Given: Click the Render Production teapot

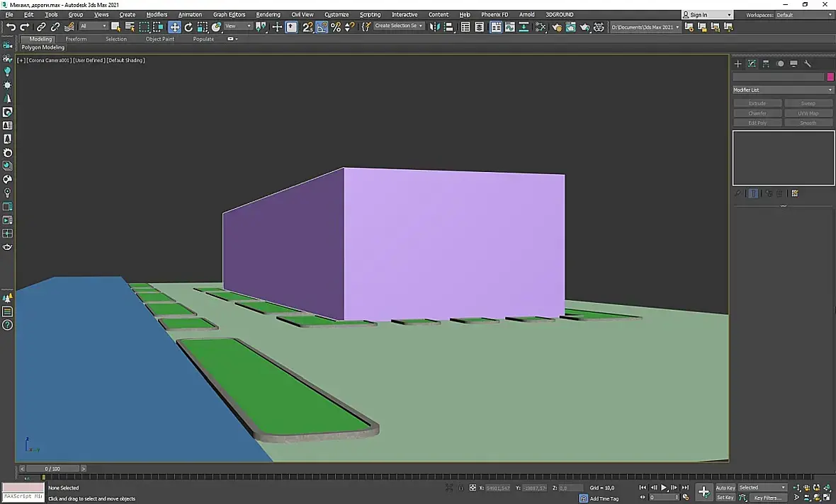Looking at the screenshot, I should 585,27.
